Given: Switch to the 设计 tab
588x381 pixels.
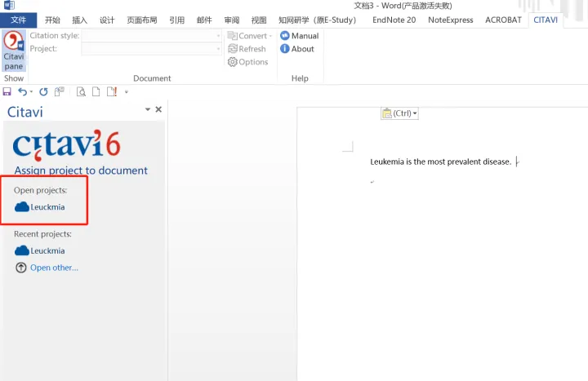Looking at the screenshot, I should [107, 20].
